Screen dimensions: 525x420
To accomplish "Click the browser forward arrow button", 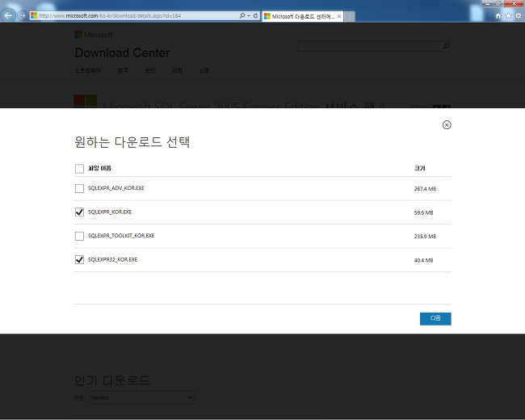I will [22, 15].
